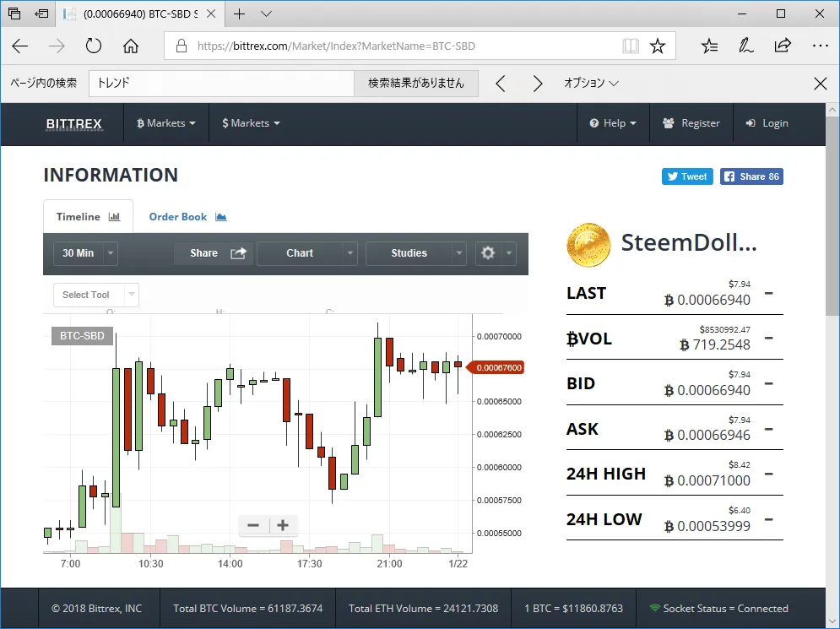
Task: Click the 24H LOW value 0.00053999
Action: click(x=707, y=526)
